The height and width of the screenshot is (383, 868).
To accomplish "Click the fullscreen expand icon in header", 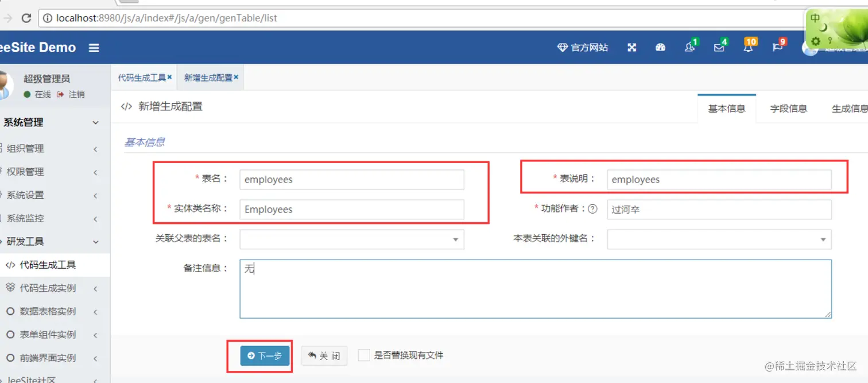I will (x=632, y=48).
